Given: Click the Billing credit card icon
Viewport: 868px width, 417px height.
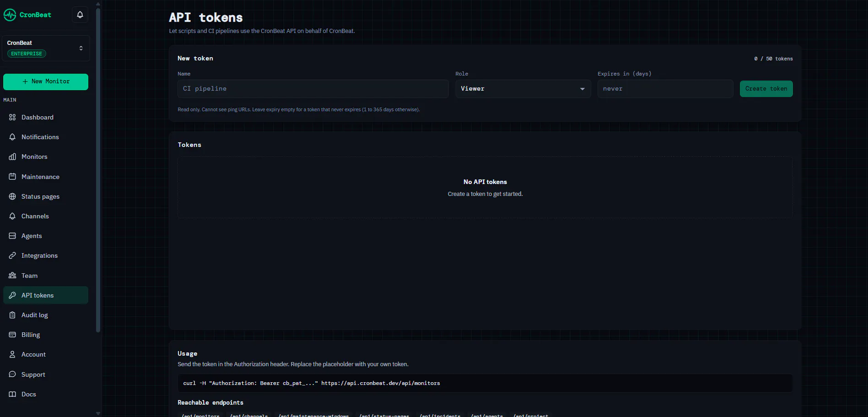Looking at the screenshot, I should [12, 335].
